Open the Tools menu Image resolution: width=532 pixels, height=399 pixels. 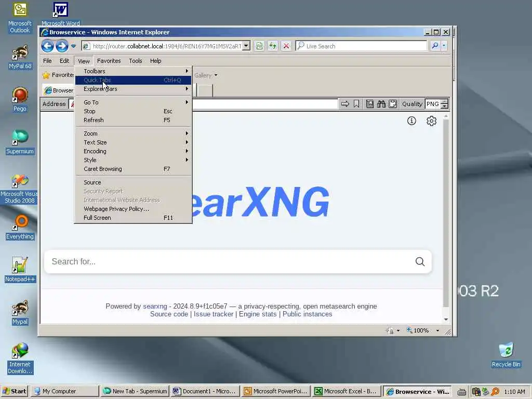[136, 61]
